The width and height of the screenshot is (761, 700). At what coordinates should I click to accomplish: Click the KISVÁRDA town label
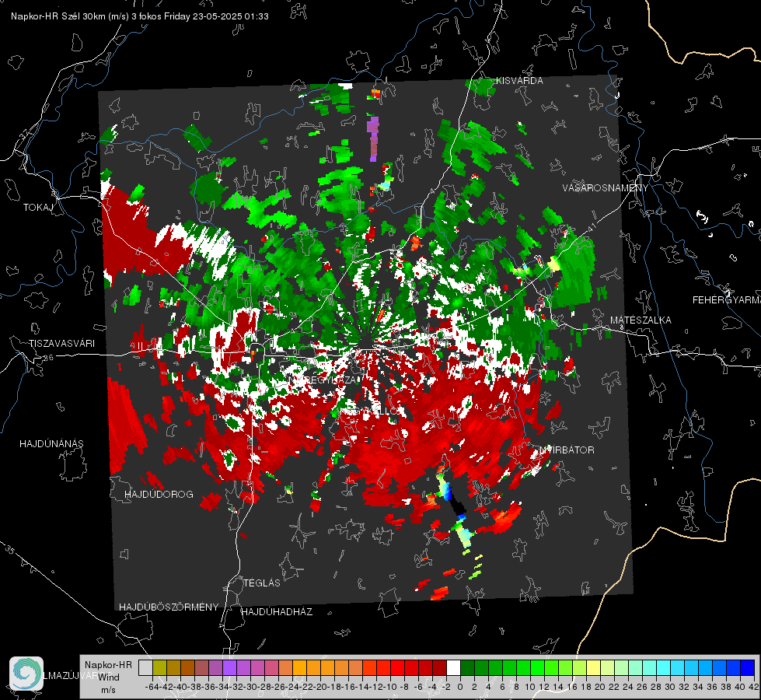point(519,81)
